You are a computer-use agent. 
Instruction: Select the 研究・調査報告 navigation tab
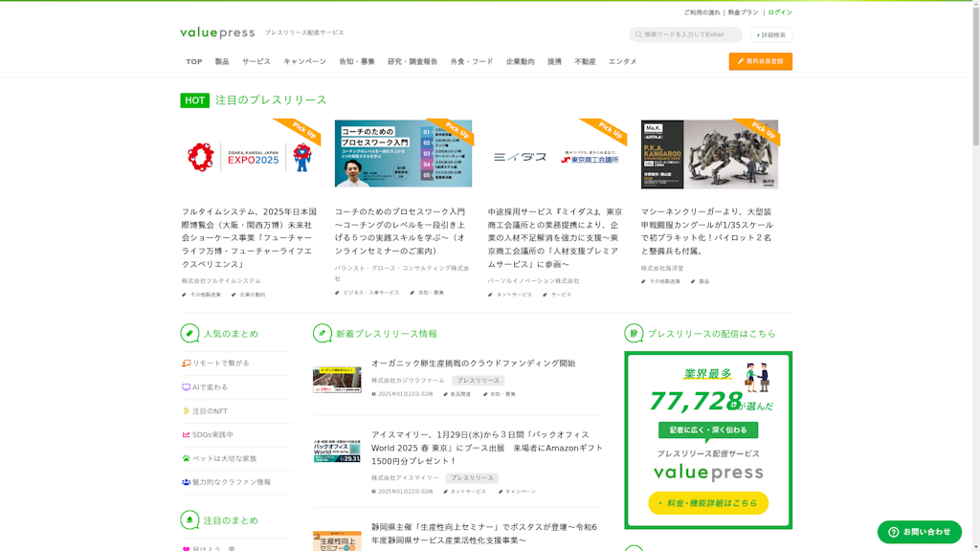coord(412,61)
